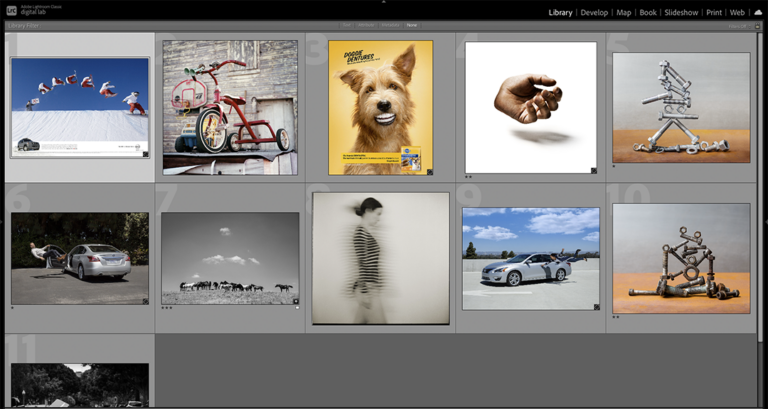The image size is (768, 409).
Task: Open cloud sync status icon
Action: point(758,13)
